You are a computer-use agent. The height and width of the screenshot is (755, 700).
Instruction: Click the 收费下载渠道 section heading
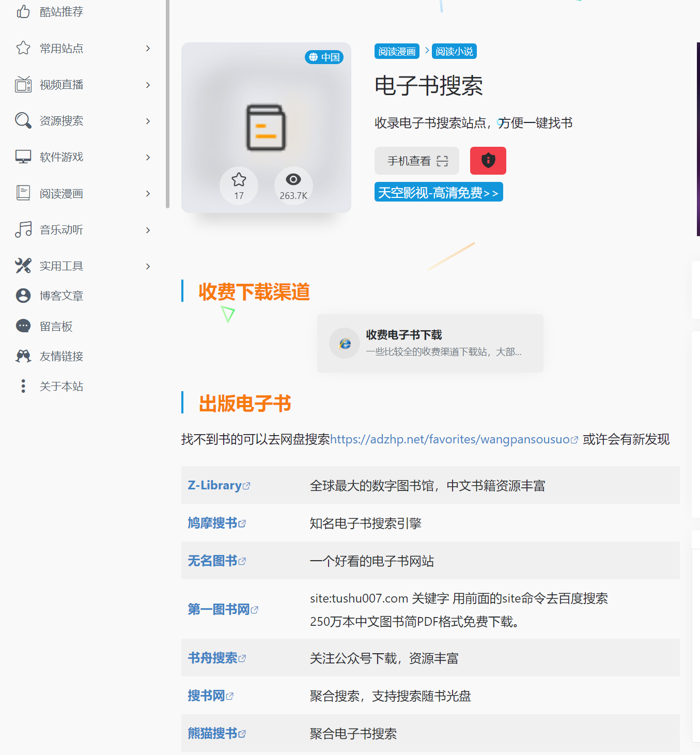(x=254, y=292)
